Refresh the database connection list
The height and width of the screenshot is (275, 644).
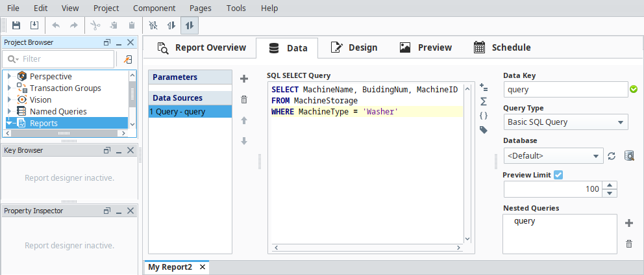tap(612, 156)
